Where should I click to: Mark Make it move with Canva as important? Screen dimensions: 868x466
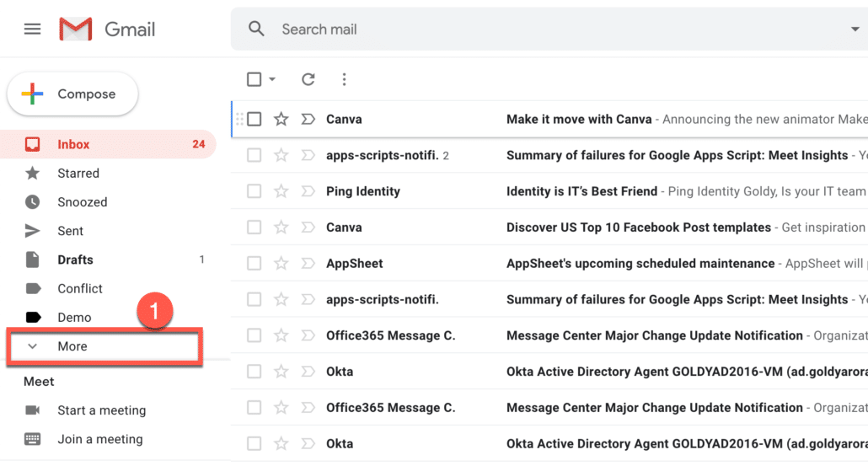(308, 119)
